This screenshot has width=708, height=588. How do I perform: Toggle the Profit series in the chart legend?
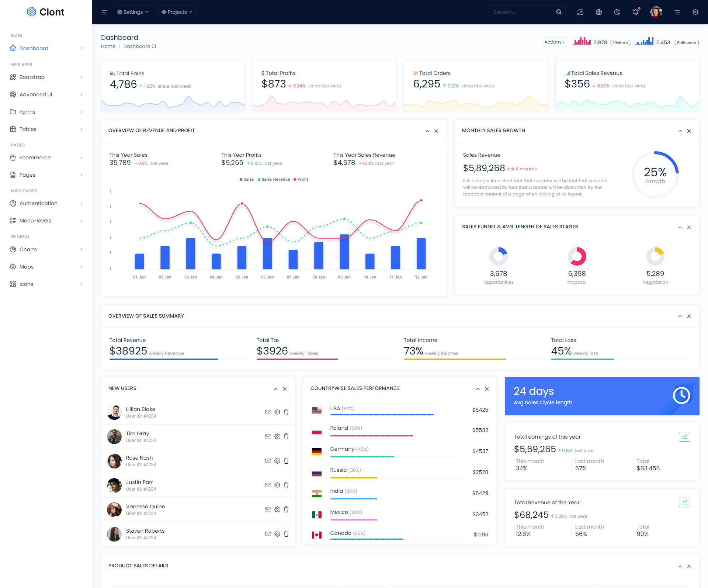coord(301,179)
